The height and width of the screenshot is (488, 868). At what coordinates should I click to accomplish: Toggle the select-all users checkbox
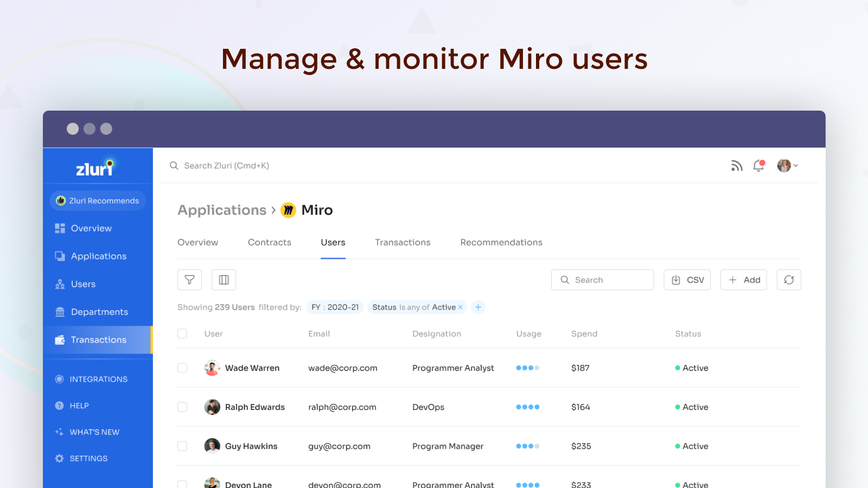click(182, 333)
